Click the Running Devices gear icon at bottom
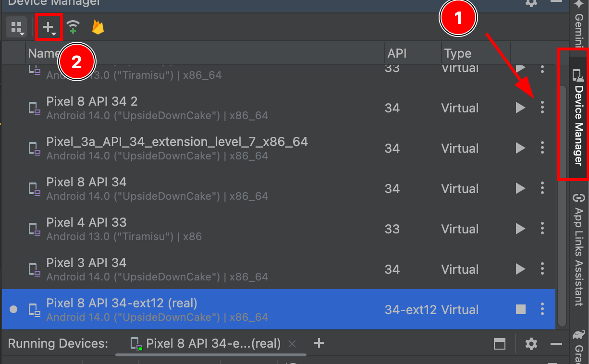Screen dimensions: 589x364 pos(531,343)
